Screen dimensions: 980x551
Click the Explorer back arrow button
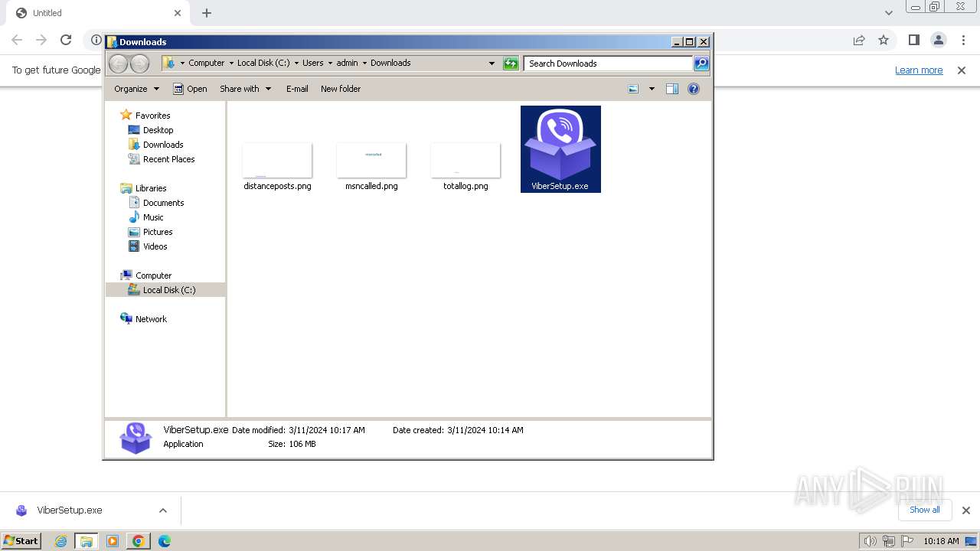click(118, 64)
